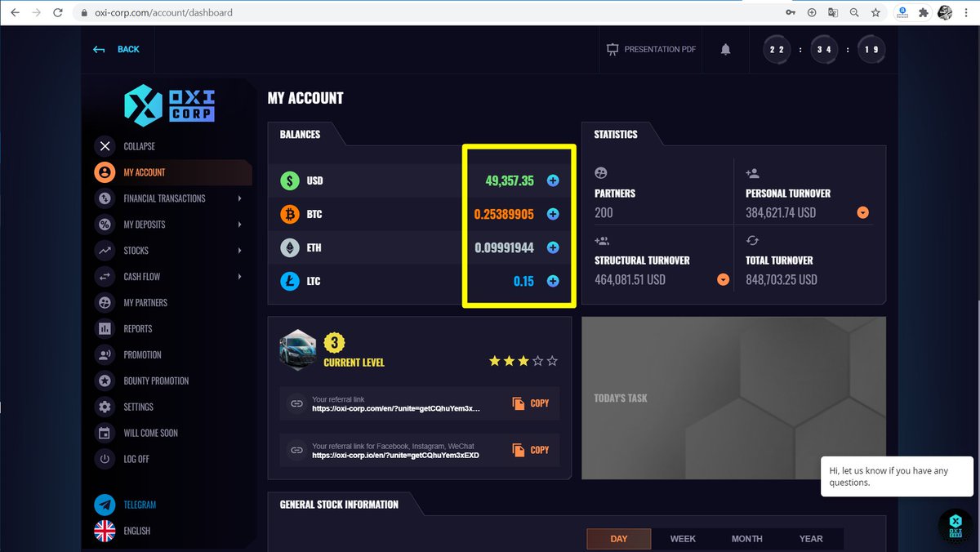Open Financial Transactions sidebar icon
This screenshot has height=552, width=980.
click(x=105, y=198)
